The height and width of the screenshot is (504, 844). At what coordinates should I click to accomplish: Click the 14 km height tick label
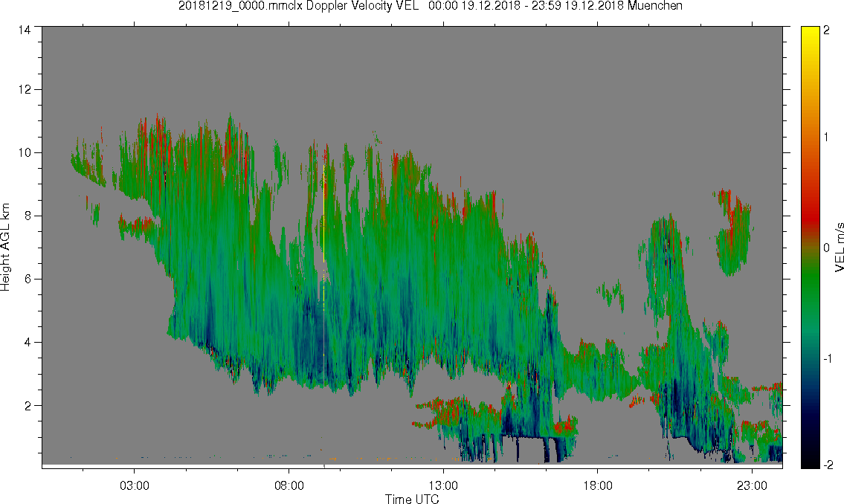point(25,30)
